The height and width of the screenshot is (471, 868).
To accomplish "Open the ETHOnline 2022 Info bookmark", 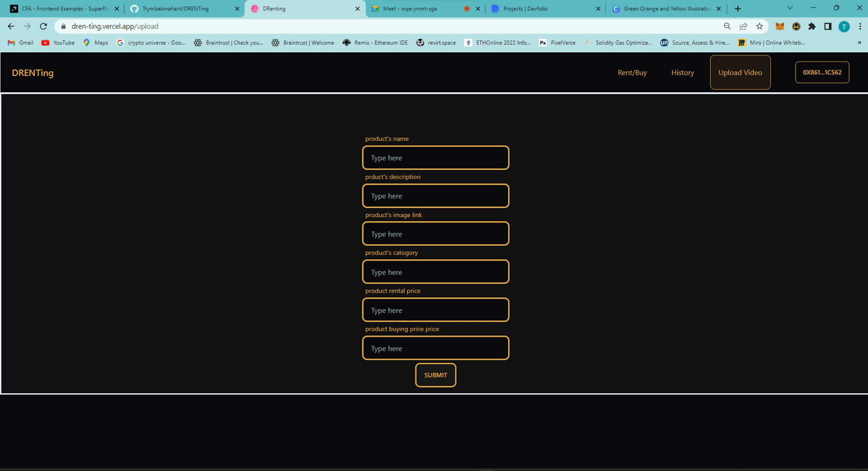I will [498, 43].
